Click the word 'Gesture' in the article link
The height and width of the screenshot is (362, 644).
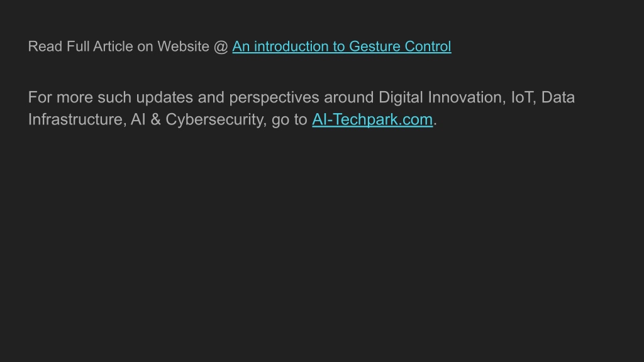[375, 47]
